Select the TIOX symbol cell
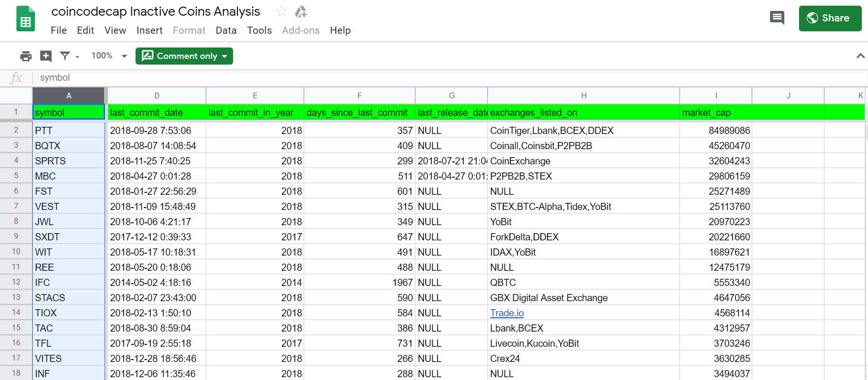This screenshot has width=868, height=380. coord(68,313)
